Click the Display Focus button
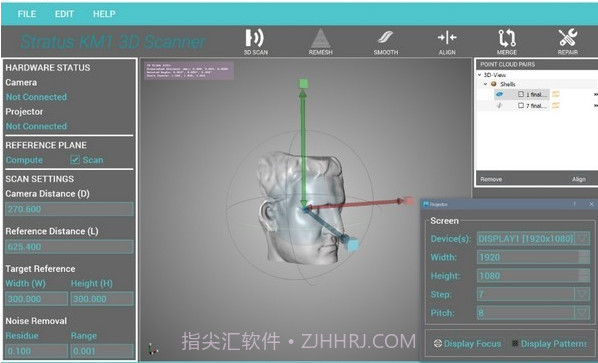Image resolution: width=598 pixels, height=363 pixels. [x=467, y=344]
